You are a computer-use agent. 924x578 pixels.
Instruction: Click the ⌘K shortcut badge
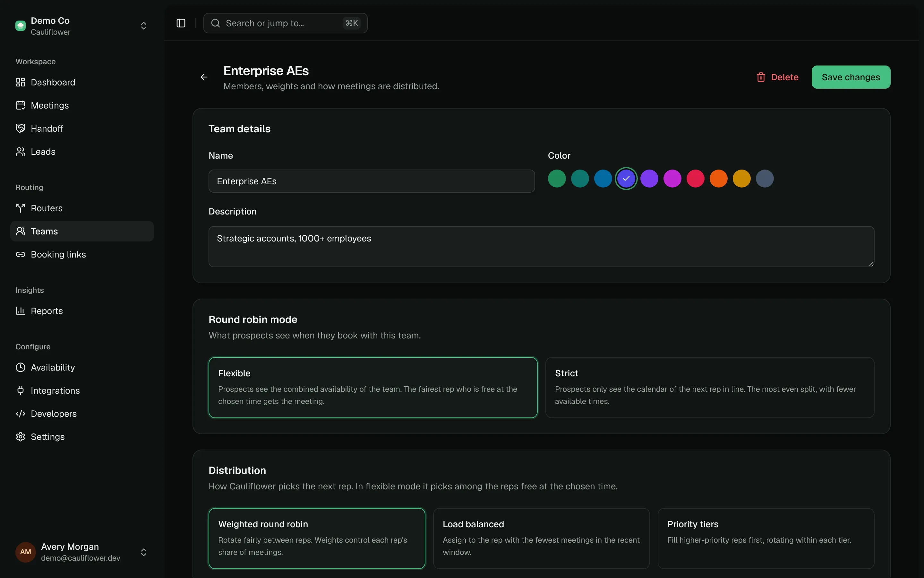coord(351,23)
